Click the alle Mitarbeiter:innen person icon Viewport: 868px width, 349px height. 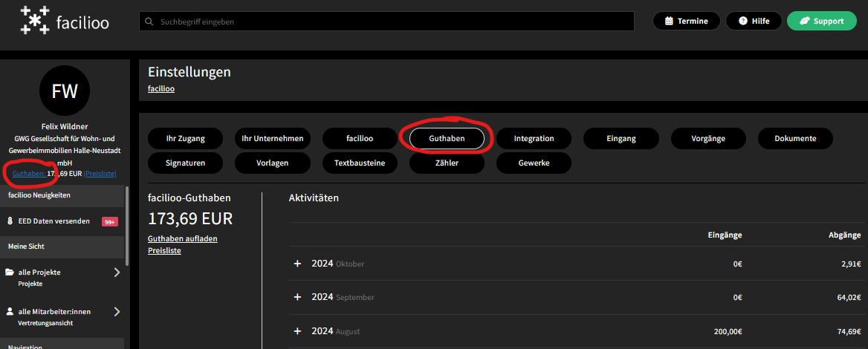pos(10,311)
